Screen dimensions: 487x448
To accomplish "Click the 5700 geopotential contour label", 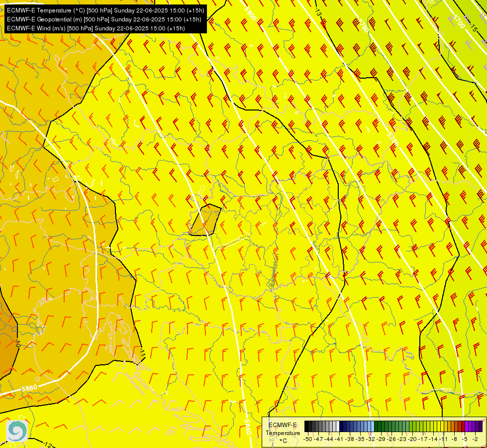I will coord(459,21).
